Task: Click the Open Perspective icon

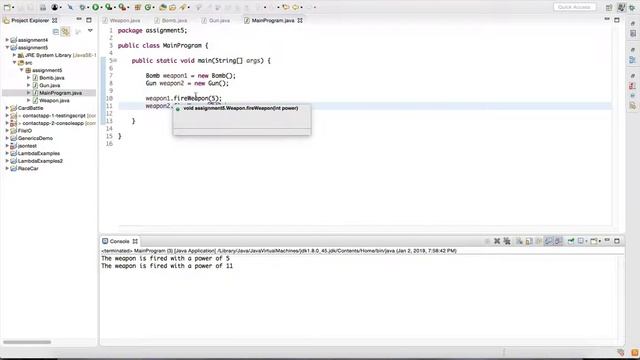Action: click(x=609, y=7)
